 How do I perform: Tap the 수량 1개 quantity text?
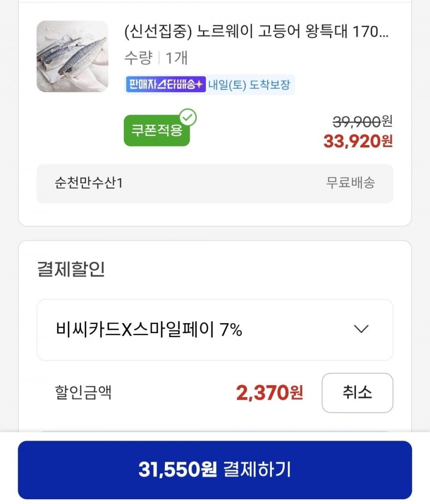coord(156,58)
